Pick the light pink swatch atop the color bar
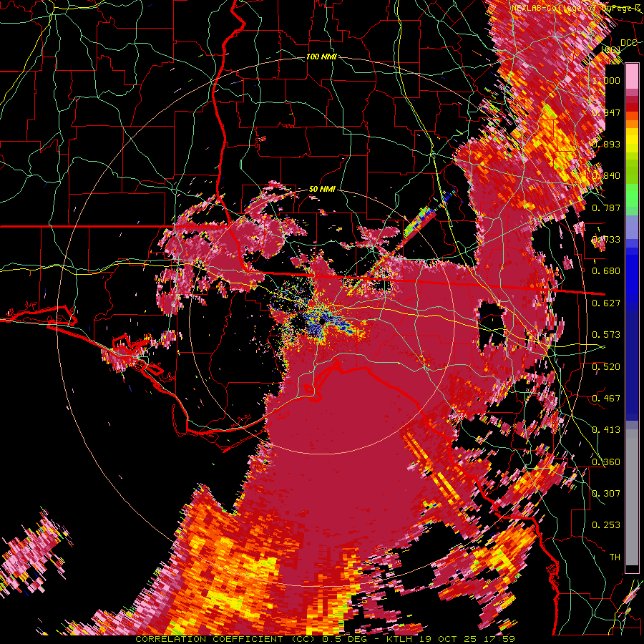 632,76
